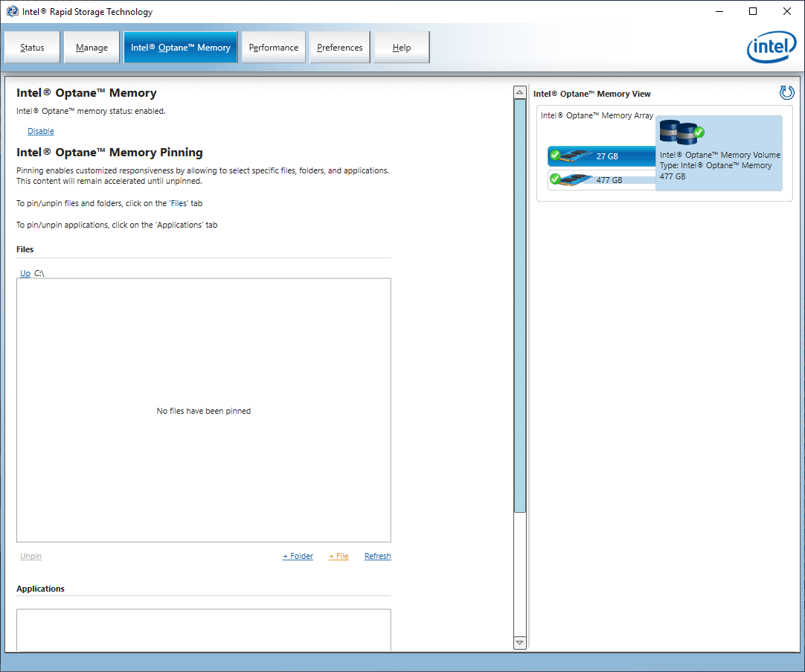Click the Applications list box
The image size is (805, 672).
(x=204, y=630)
